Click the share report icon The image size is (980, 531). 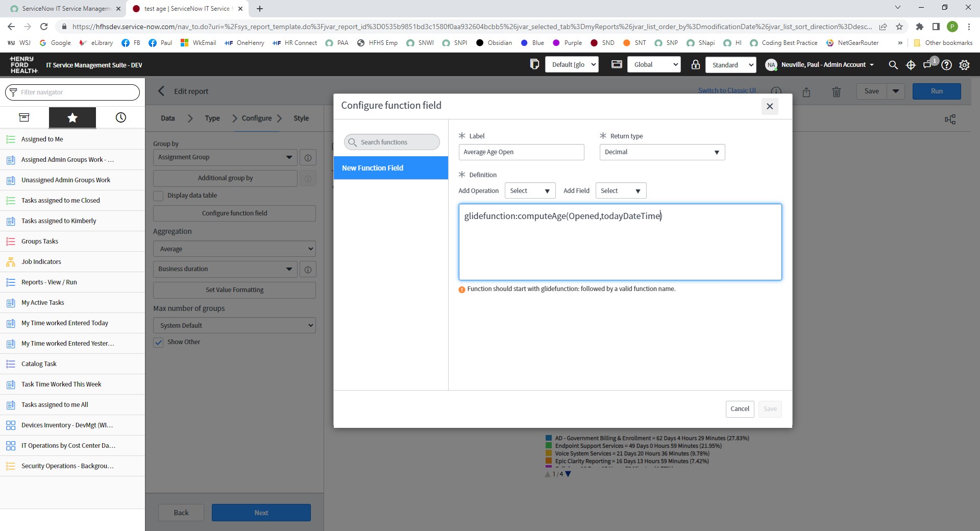coord(806,92)
